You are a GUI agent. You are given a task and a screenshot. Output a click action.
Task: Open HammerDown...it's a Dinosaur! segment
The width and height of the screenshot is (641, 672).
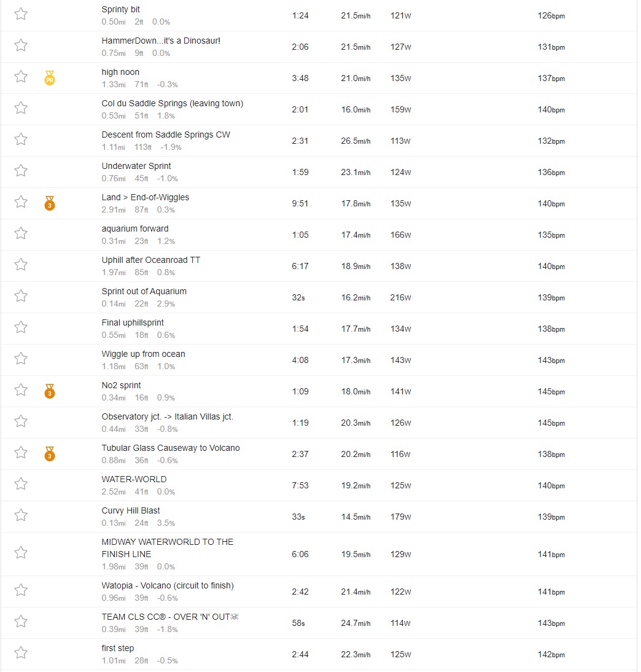click(161, 41)
